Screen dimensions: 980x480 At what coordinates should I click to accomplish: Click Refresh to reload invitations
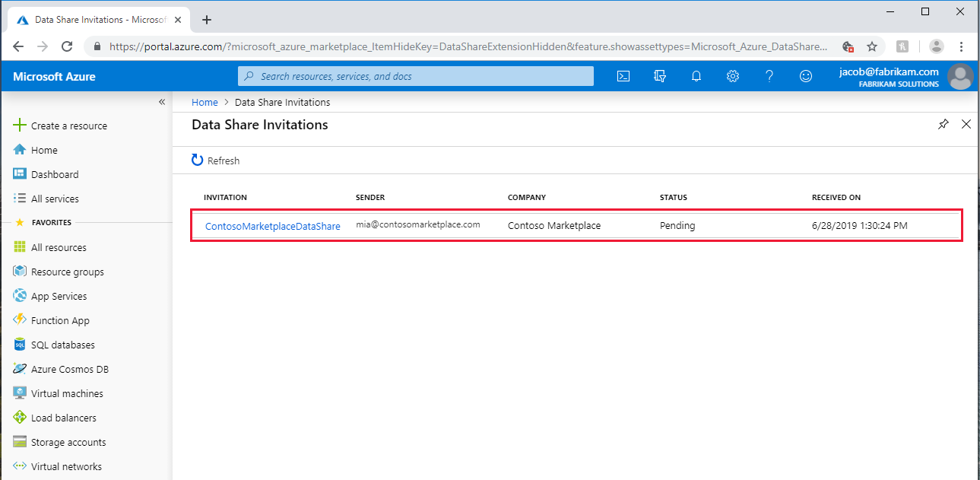click(215, 161)
